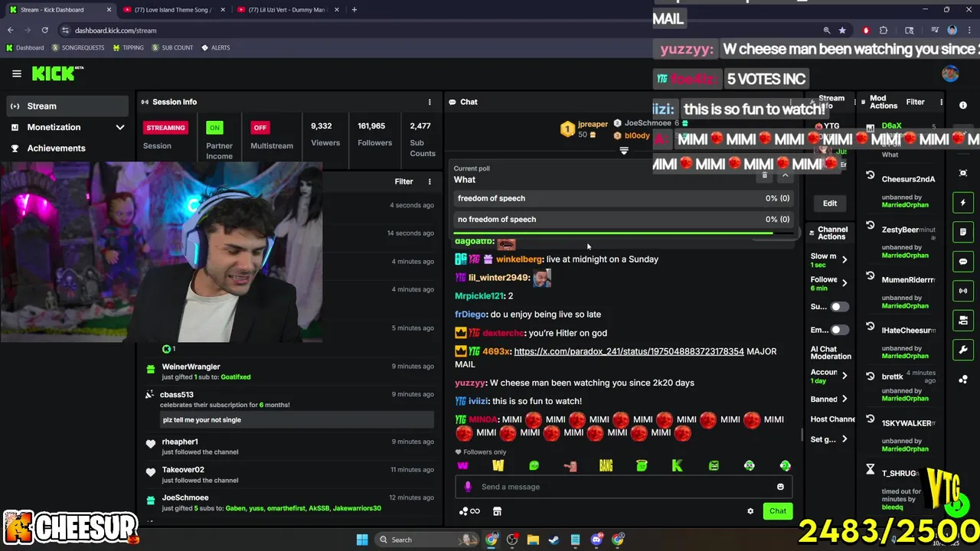Viewport: 980px width, 551px height.
Task: Click the Windows Start button
Action: click(x=362, y=540)
